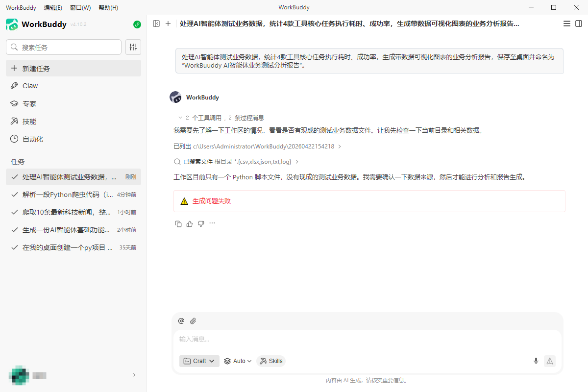Click the 刚刚 timestamp on first task
The width and height of the screenshot is (588, 392).
tap(131, 177)
